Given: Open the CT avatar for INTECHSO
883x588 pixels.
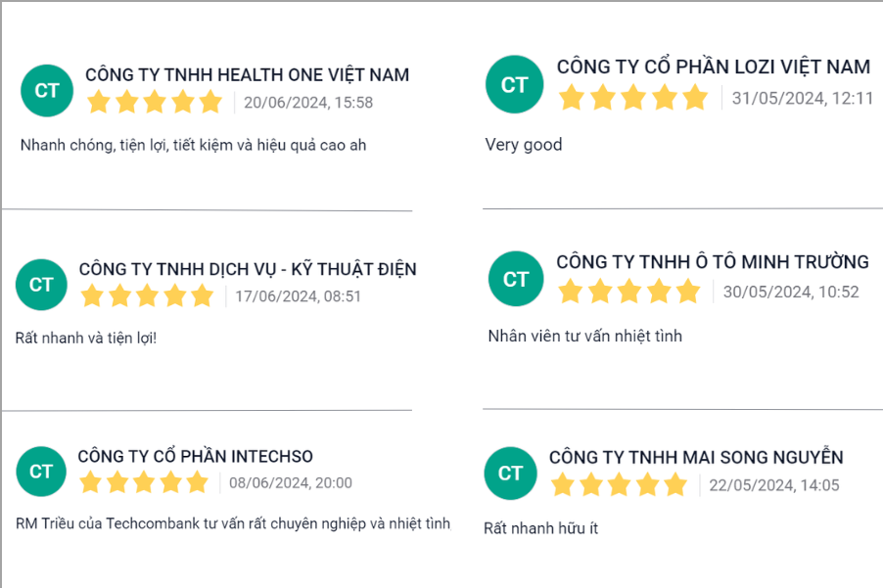Looking at the screenshot, I should point(41,472).
